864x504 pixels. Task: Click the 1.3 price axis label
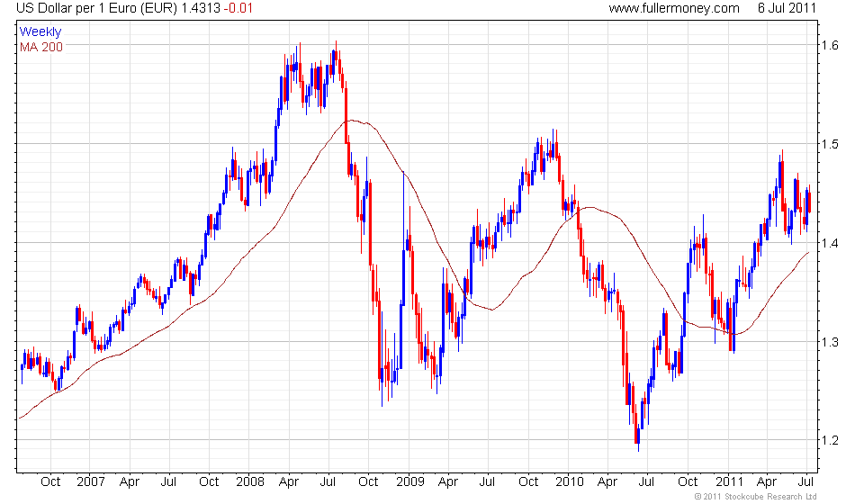click(830, 342)
